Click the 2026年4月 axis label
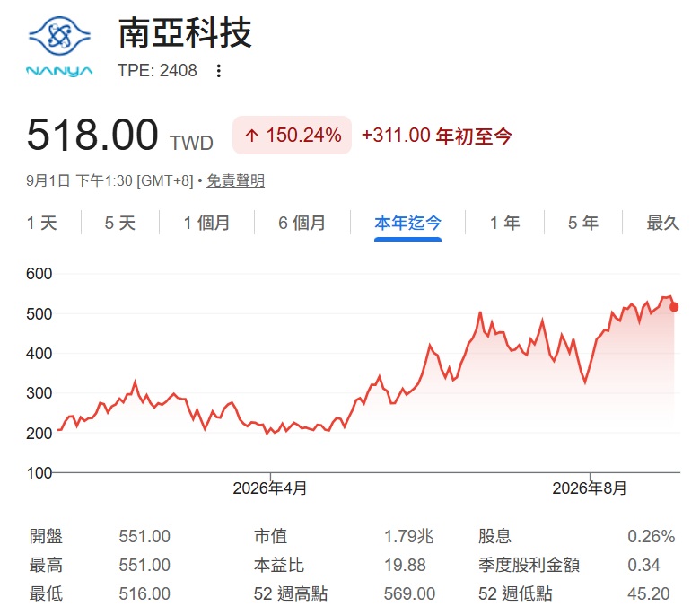This screenshot has height=615, width=700. pyautogui.click(x=269, y=488)
